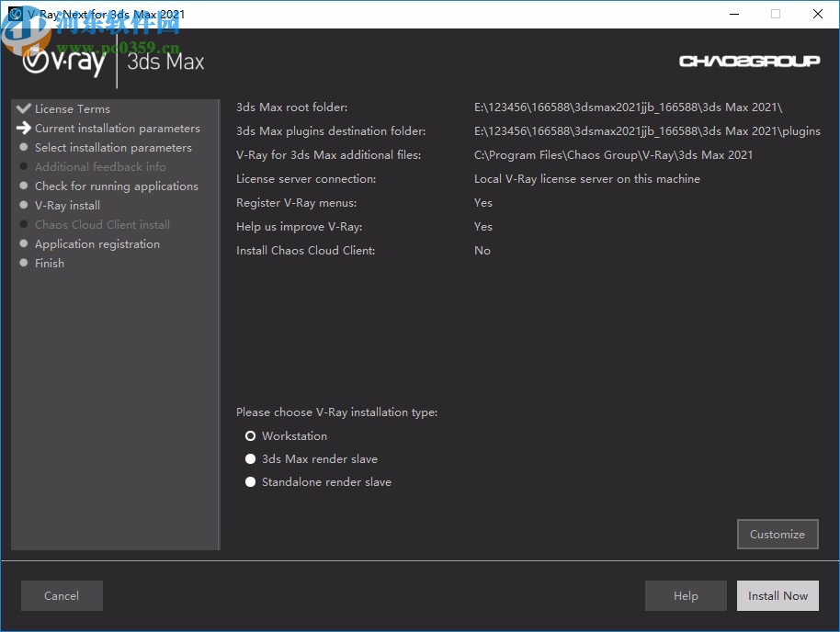Open the Chaos Cloud Client install step
840x632 pixels.
tap(102, 224)
